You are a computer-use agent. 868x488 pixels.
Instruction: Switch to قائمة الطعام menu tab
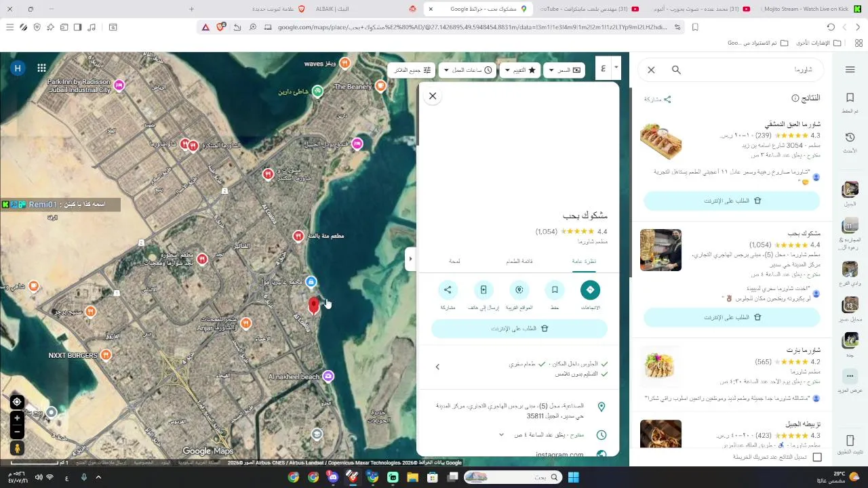tap(519, 261)
